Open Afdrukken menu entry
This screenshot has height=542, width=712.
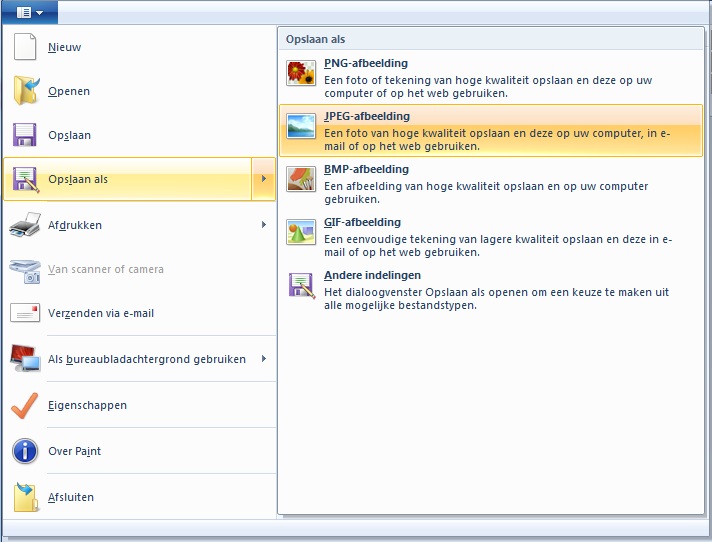(139, 225)
